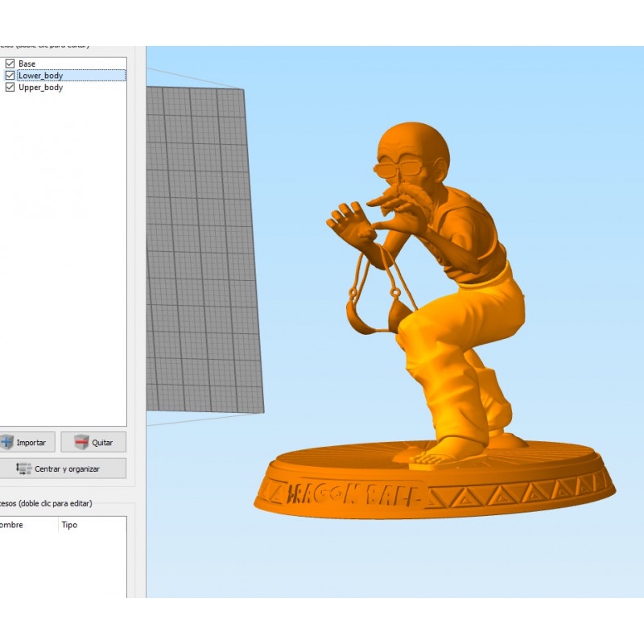The height and width of the screenshot is (644, 644).
Task: Uncheck the Base model checkbox
Action: click(x=10, y=63)
